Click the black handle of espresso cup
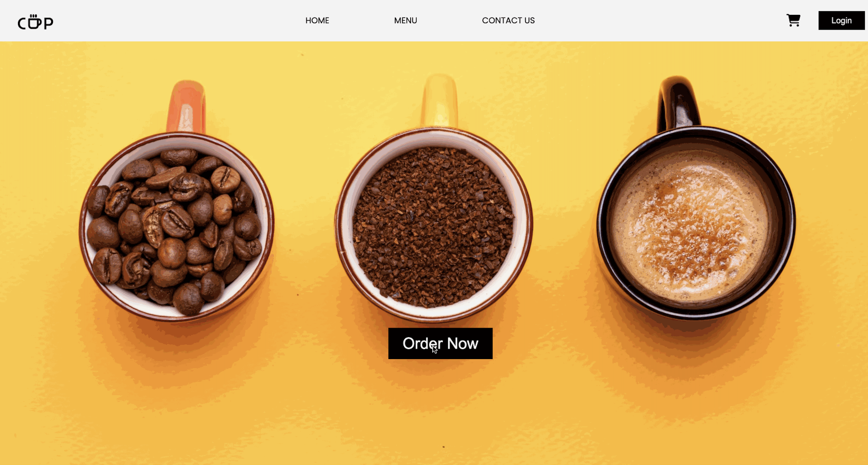Image resolution: width=868 pixels, height=465 pixels. [679, 104]
